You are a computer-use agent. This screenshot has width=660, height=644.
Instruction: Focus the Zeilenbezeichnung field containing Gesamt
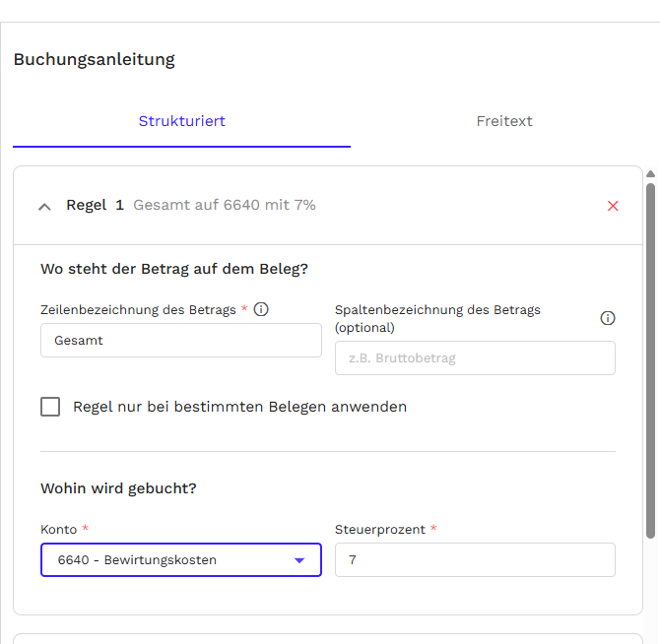(180, 341)
